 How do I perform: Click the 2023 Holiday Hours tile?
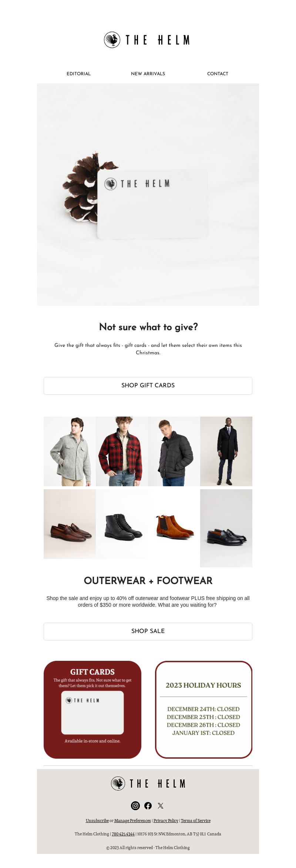pyautogui.click(x=203, y=709)
